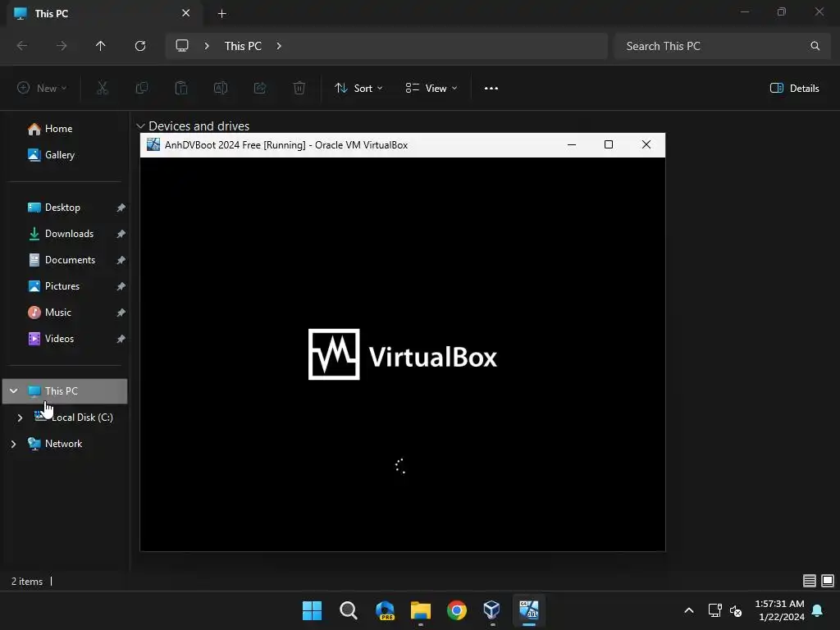840x630 pixels.
Task: Show hidden system tray icons
Action: coord(689,610)
